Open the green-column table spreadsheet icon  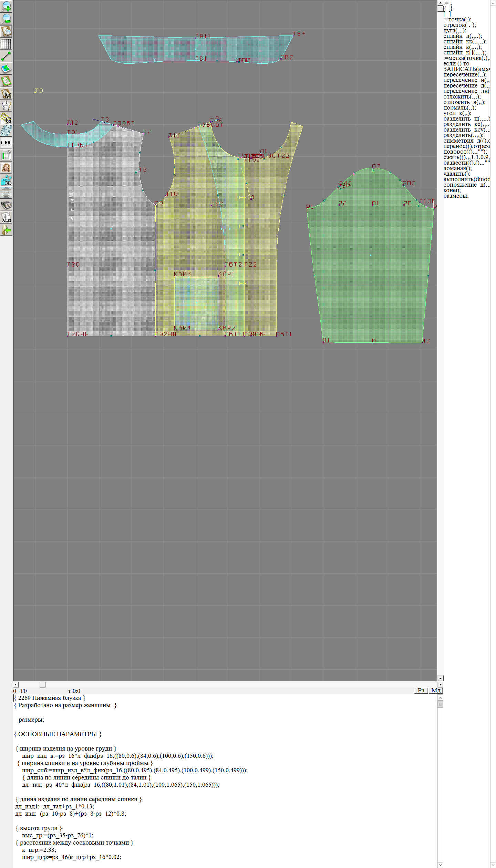coord(6,155)
